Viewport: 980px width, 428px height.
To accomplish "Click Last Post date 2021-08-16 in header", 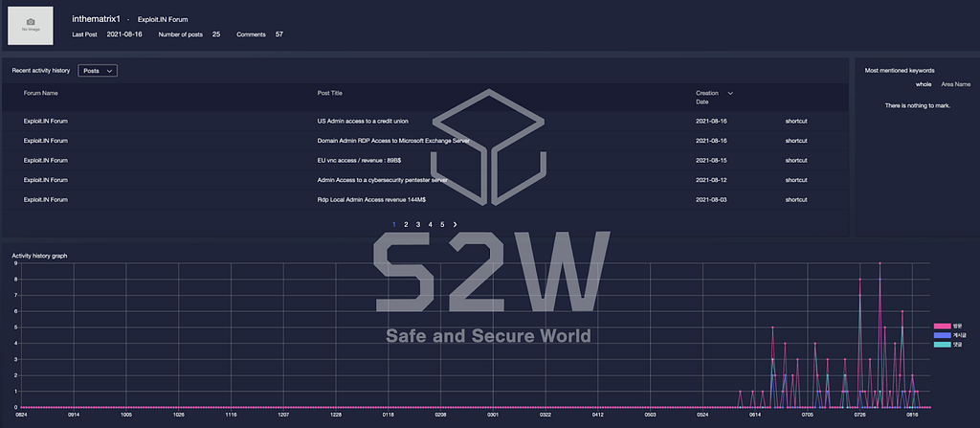I will [x=124, y=34].
